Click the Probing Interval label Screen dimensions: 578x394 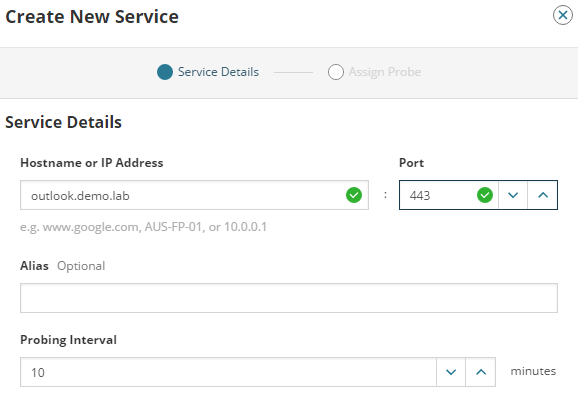point(69,339)
